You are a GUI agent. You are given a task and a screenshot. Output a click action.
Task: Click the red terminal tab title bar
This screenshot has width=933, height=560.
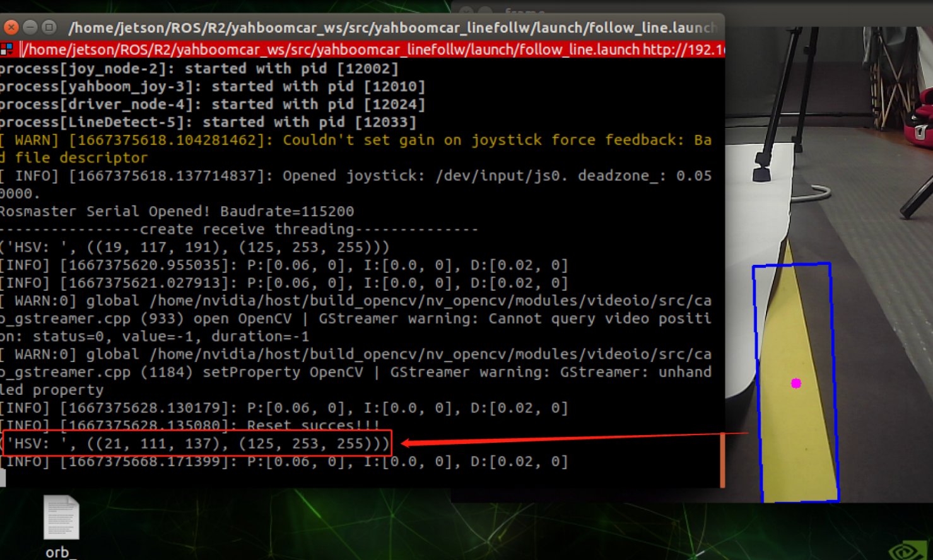click(x=372, y=49)
